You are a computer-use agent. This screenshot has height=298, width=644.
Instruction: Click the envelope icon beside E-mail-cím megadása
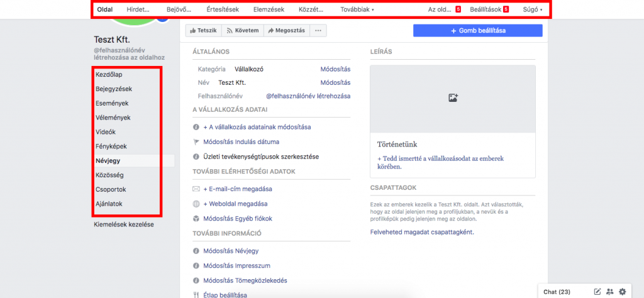click(x=196, y=189)
